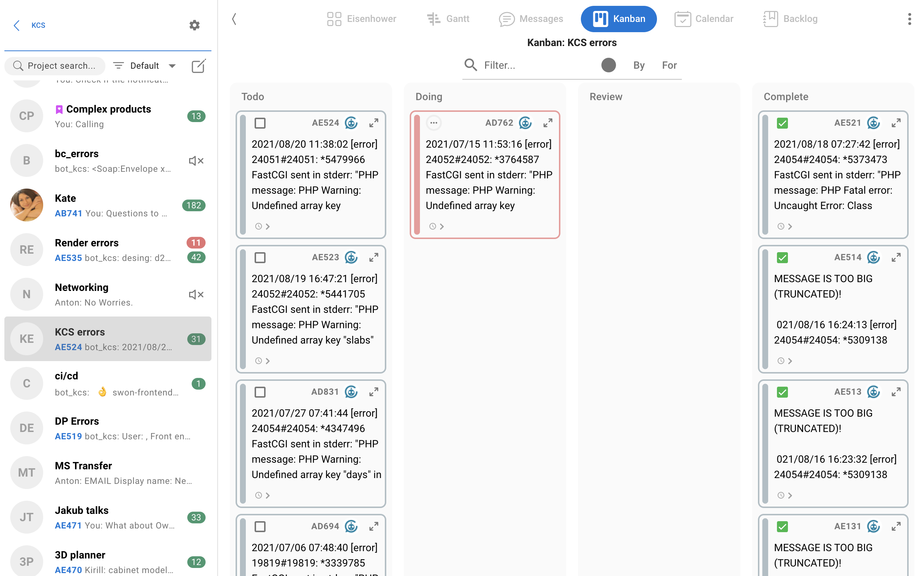Image resolution: width=924 pixels, height=576 pixels.
Task: Check the AD831 task checkbox
Action: [x=260, y=392]
